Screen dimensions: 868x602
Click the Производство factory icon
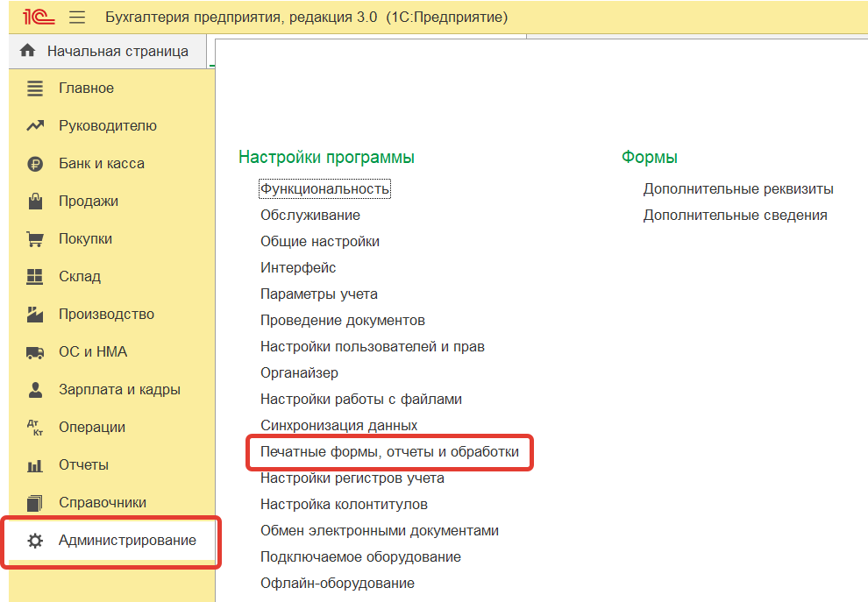[35, 315]
